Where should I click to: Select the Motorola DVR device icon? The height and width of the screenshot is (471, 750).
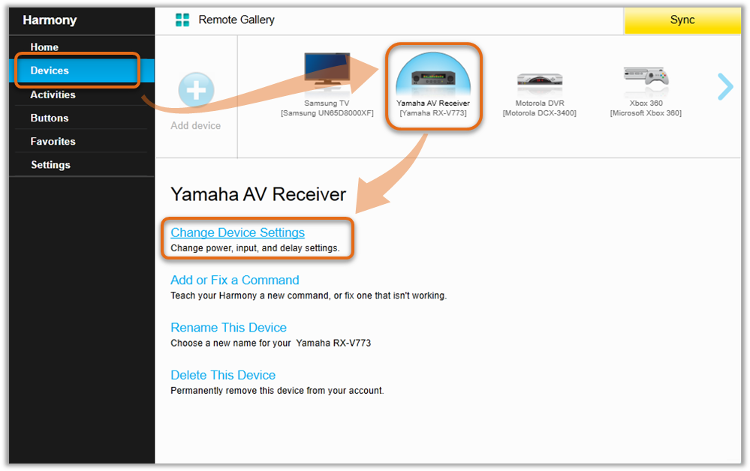[540, 80]
